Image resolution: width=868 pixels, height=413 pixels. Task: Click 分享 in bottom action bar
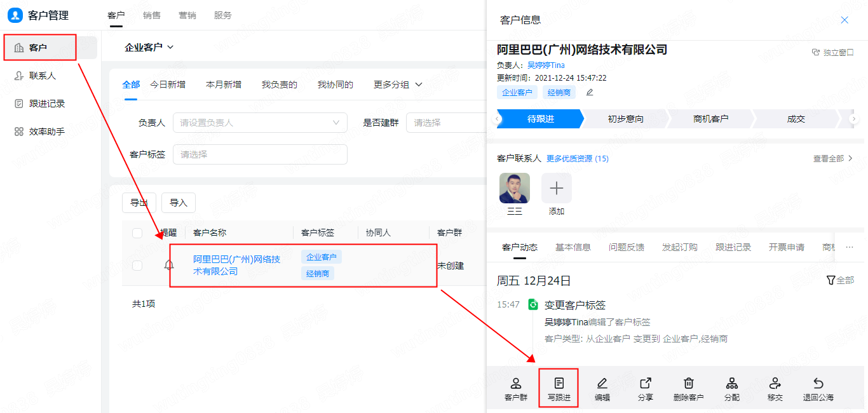646,389
